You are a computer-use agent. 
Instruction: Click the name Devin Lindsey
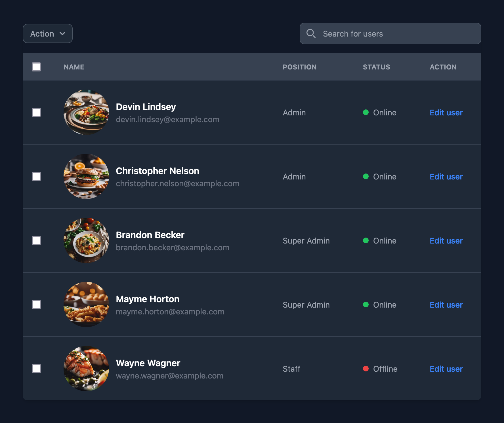146,107
